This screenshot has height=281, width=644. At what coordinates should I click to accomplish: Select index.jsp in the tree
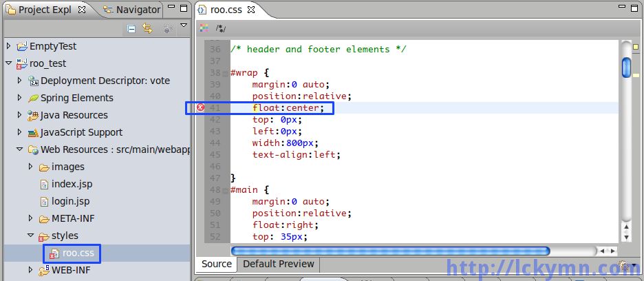click(x=72, y=184)
